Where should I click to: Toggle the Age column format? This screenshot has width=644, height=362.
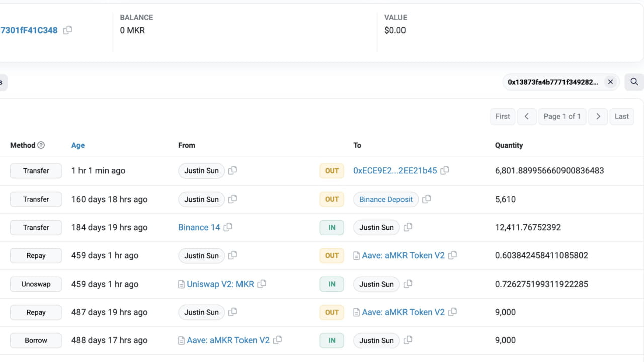(78, 145)
